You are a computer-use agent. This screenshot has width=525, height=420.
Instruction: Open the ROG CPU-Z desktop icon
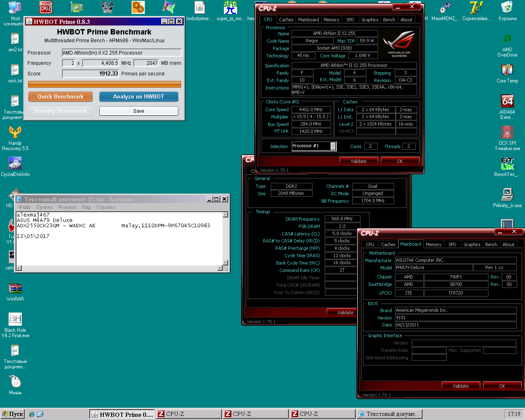click(46, 7)
